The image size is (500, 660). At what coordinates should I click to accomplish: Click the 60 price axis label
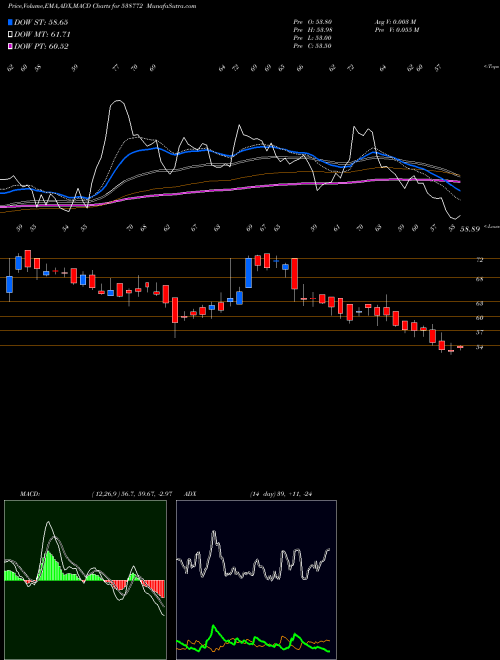click(x=479, y=318)
